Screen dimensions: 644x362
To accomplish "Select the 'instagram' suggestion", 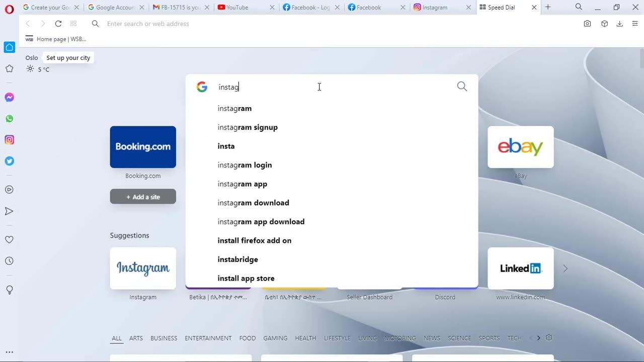I will point(332,109).
